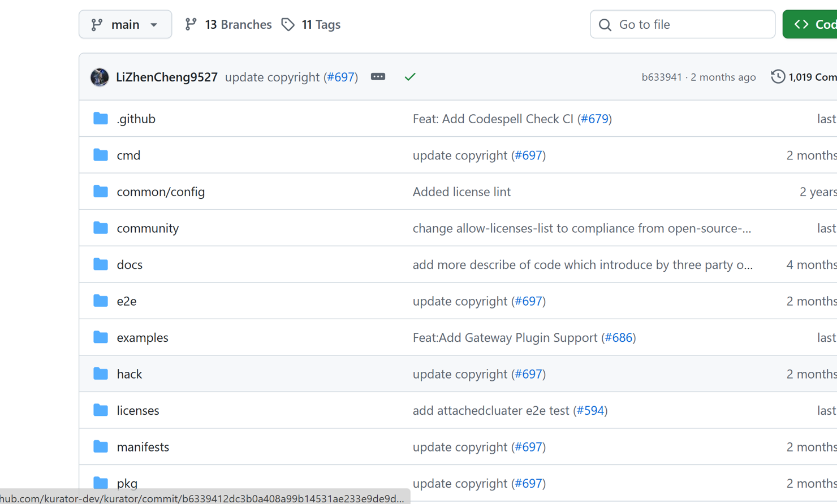Click the green commit status checkmark
Screen dimensions: 837x504
click(x=410, y=77)
